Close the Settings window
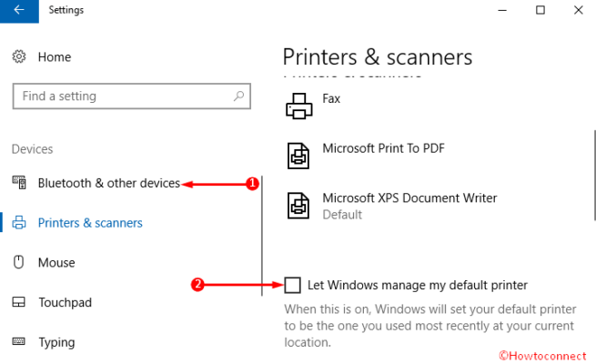Image resolution: width=596 pixels, height=364 pixels. pyautogui.click(x=578, y=10)
